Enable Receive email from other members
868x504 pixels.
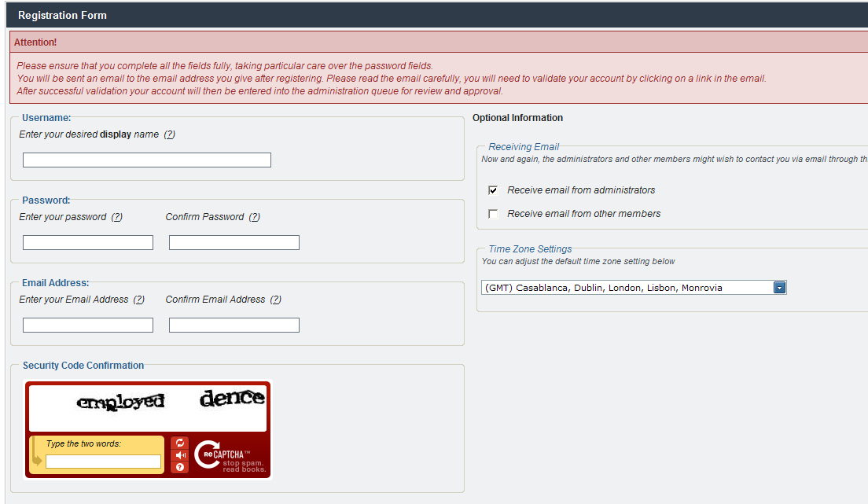(493, 214)
